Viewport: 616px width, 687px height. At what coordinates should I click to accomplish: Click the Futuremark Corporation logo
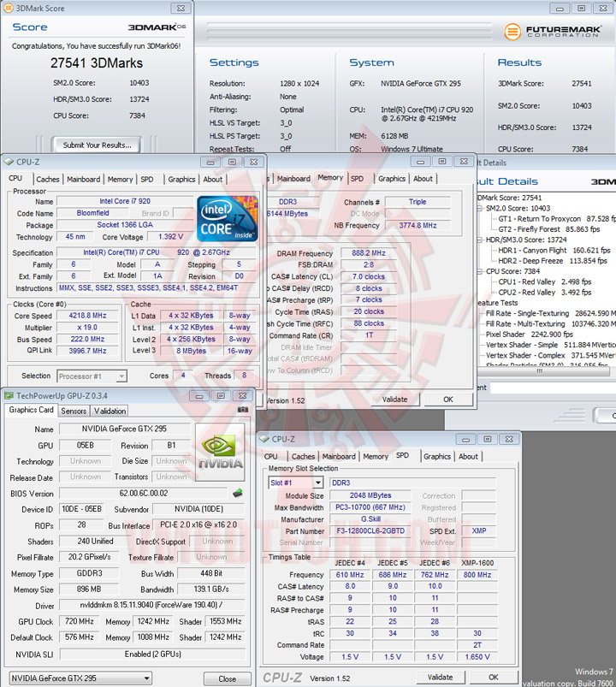coord(552,32)
